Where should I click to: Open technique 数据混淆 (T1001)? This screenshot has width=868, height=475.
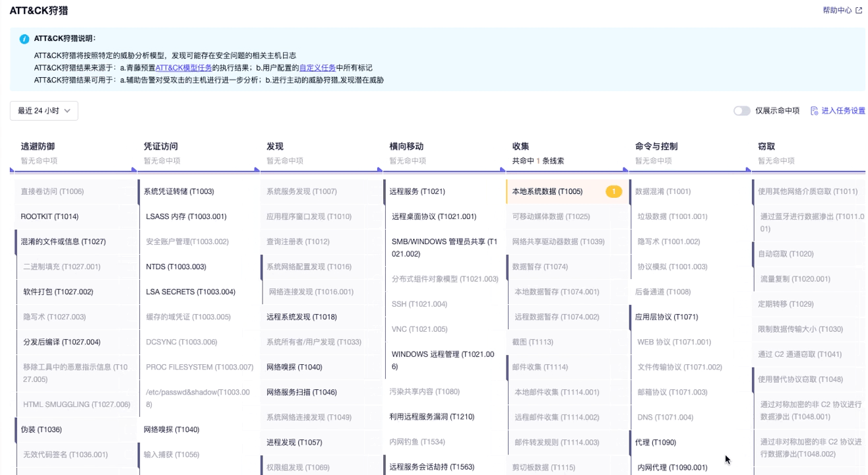click(663, 192)
